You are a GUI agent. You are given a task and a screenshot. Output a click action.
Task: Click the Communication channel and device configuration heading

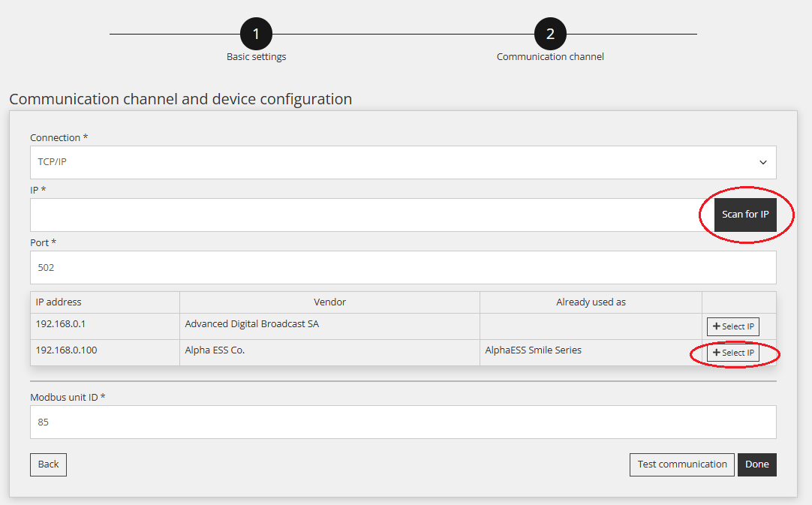coord(181,99)
